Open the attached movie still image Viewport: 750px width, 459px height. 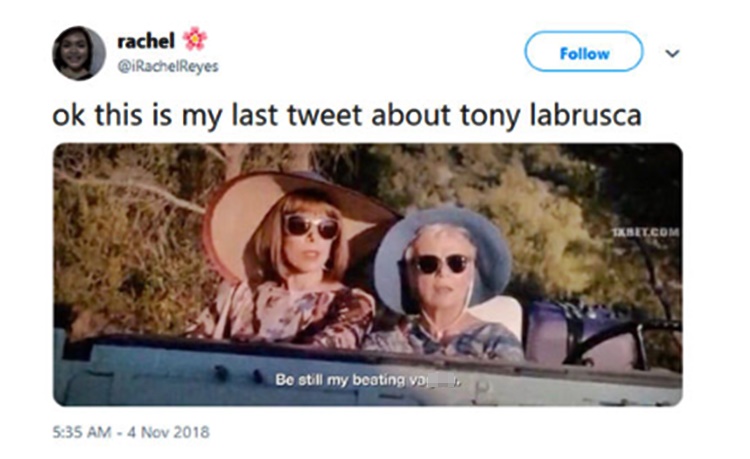tap(367, 274)
